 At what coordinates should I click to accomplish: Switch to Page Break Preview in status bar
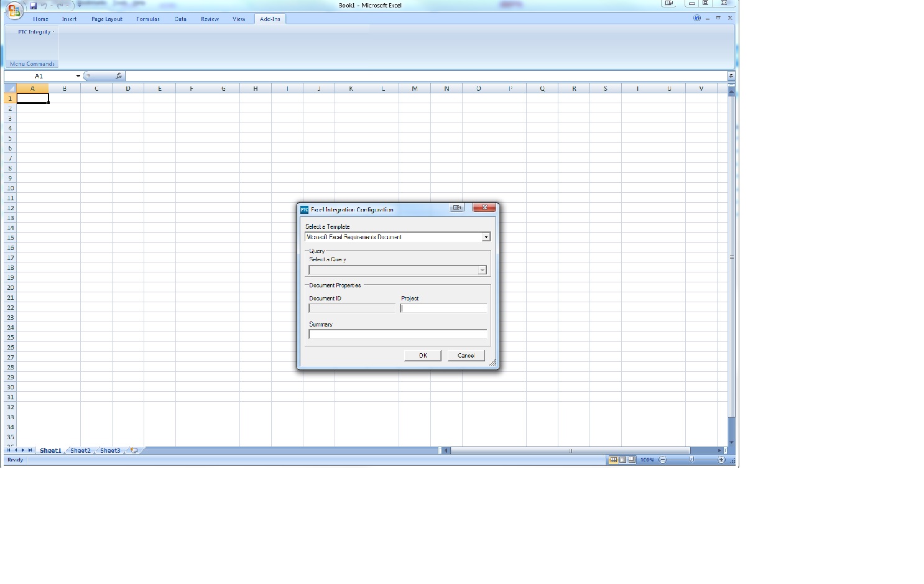click(632, 460)
